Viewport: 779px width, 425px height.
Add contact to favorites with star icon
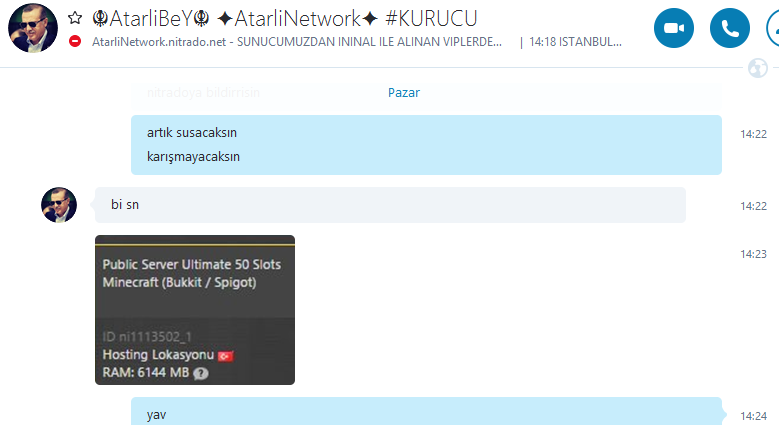(x=75, y=18)
